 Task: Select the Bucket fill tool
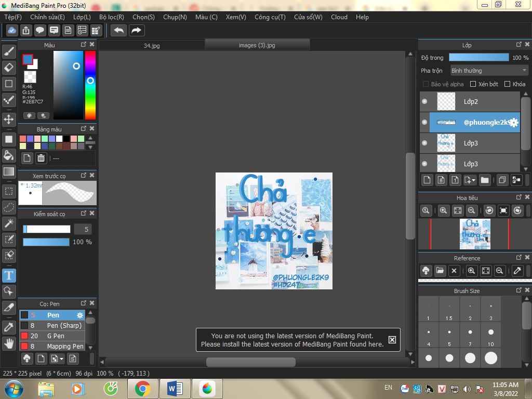[x=9, y=155]
